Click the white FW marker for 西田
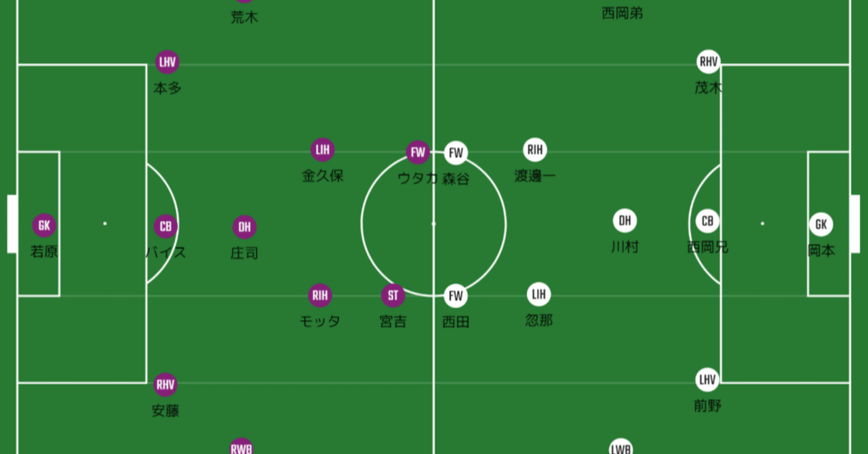Viewport: 868px width, 454px height. 456,295
